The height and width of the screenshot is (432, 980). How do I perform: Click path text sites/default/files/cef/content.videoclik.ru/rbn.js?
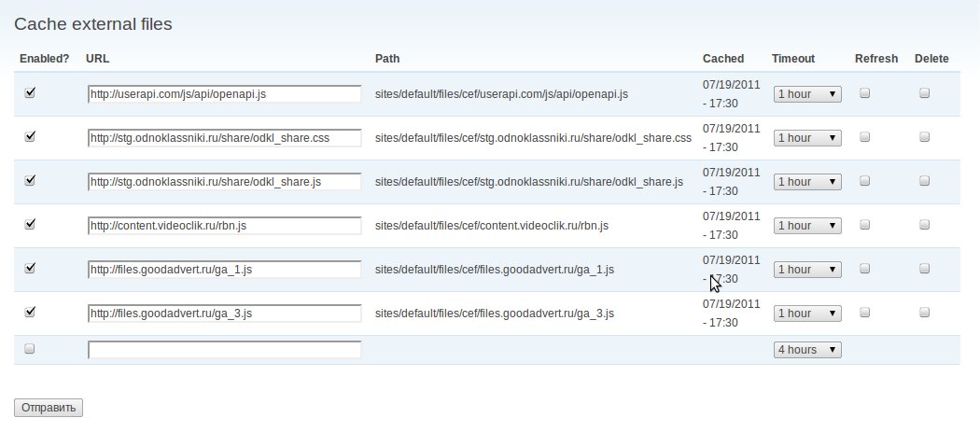[491, 225]
